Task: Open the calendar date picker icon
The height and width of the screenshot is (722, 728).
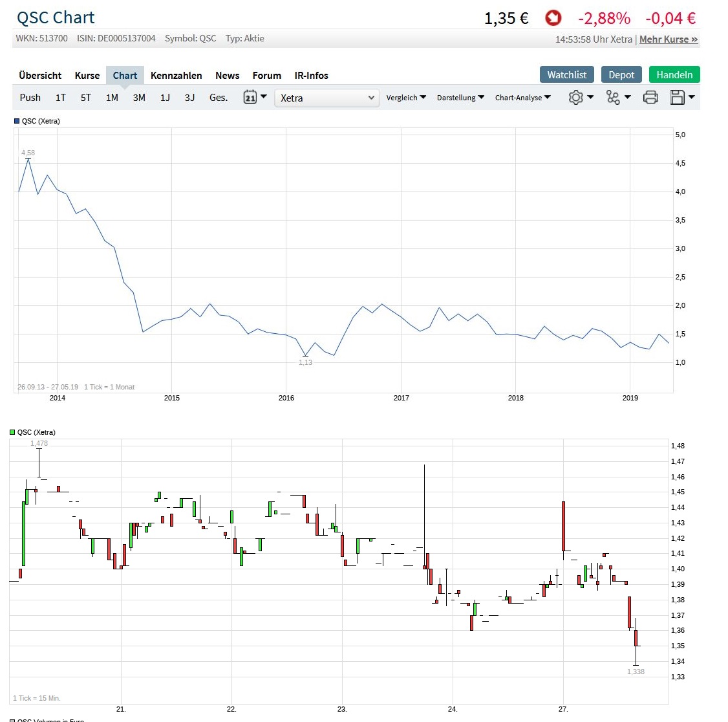Action: [x=251, y=96]
